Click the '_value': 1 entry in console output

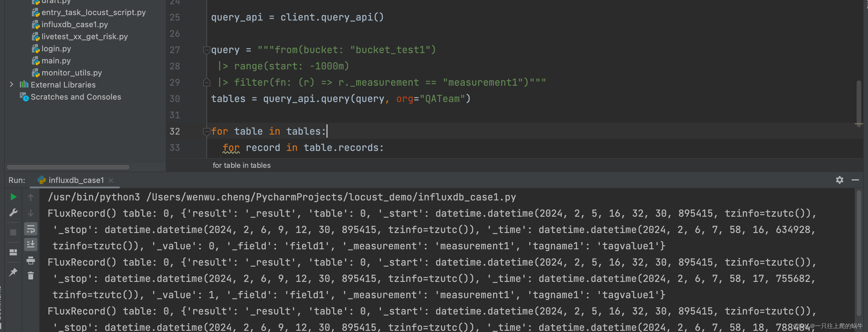point(183,295)
